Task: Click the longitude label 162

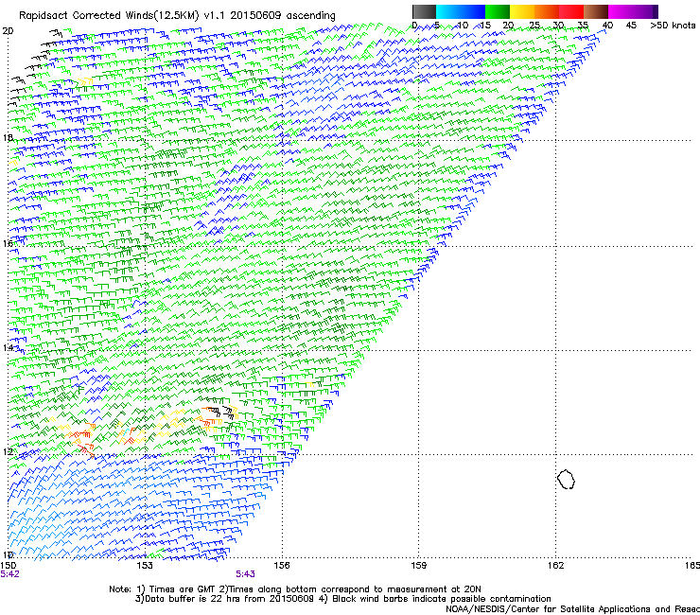Action: coord(556,566)
